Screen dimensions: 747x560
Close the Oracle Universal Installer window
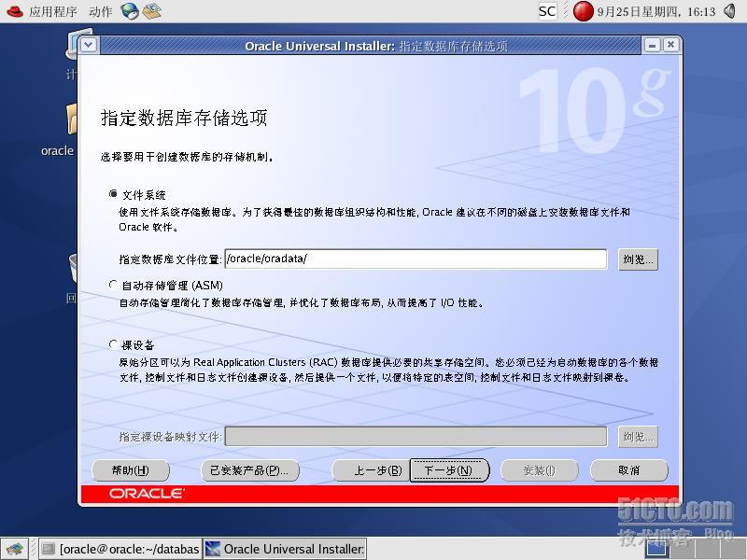click(x=670, y=45)
